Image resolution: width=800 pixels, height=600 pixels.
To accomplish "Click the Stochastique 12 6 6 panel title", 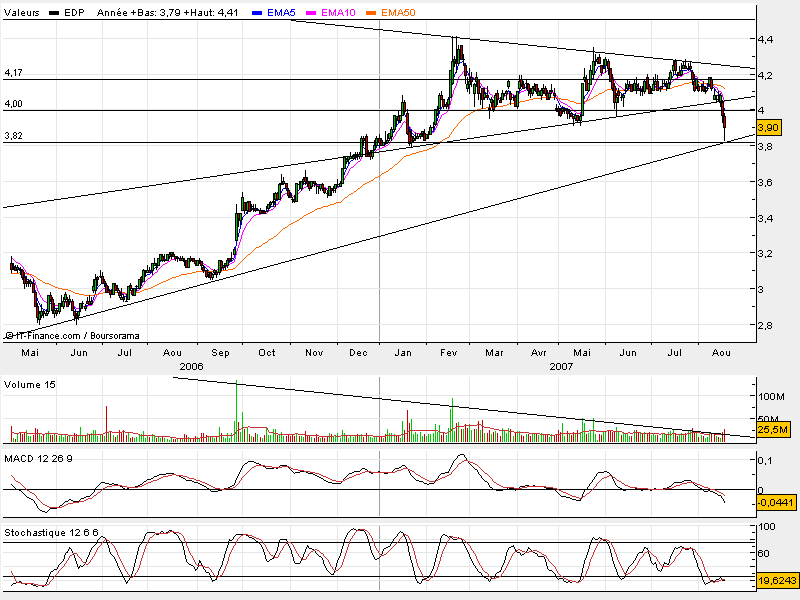I will pos(51,533).
